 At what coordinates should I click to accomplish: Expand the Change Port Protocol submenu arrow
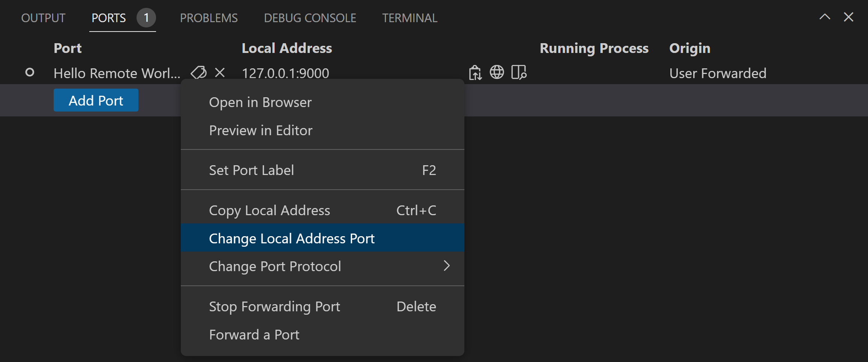coord(446,266)
